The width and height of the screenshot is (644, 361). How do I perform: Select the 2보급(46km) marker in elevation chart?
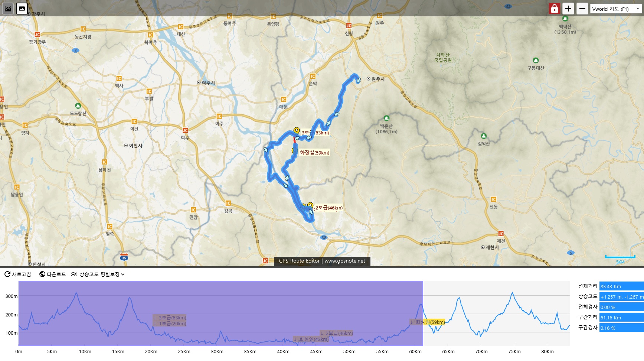pyautogui.click(x=337, y=333)
